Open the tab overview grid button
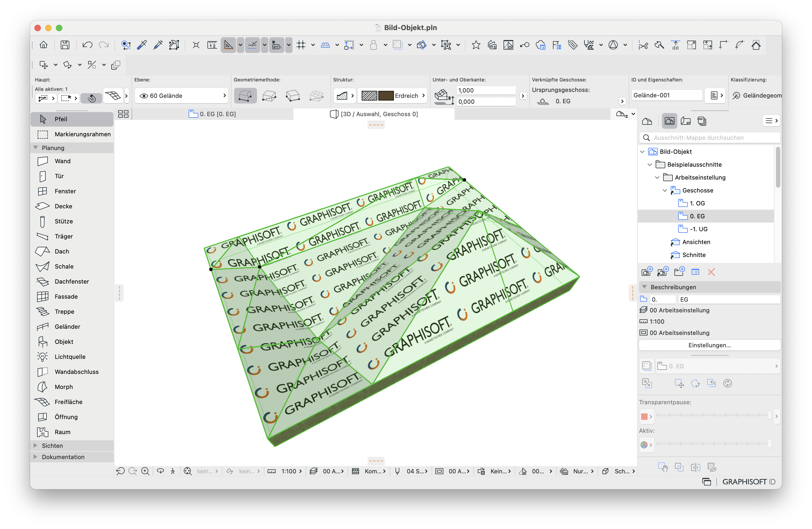 123,114
